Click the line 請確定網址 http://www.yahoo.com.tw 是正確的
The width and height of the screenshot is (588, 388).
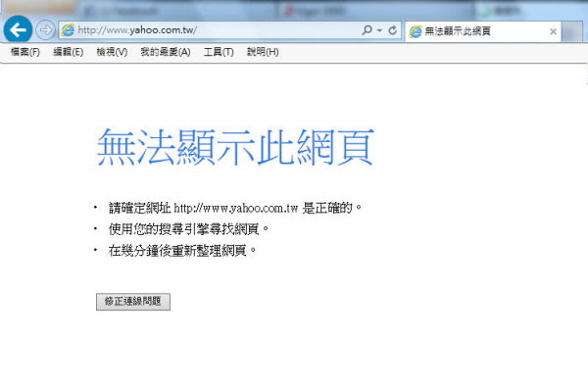235,208
